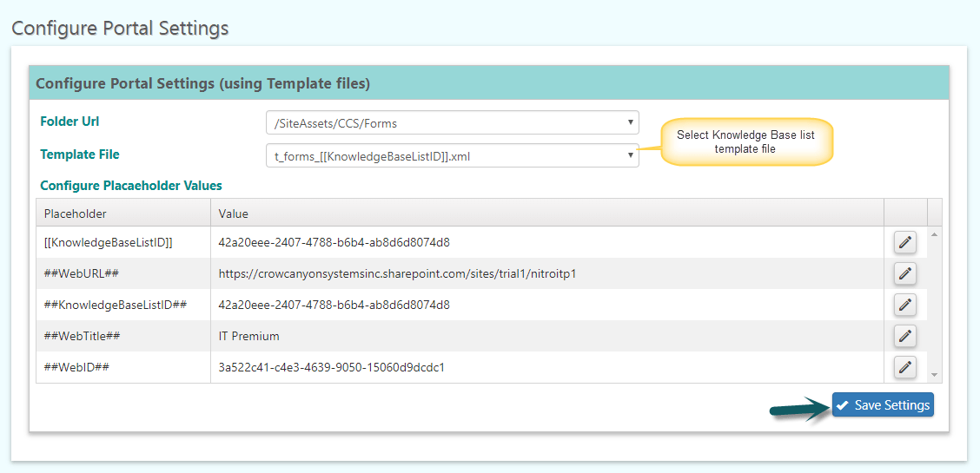Click the ##WebID## GUID value cell
Viewport: 980px width, 473px height.
546,367
